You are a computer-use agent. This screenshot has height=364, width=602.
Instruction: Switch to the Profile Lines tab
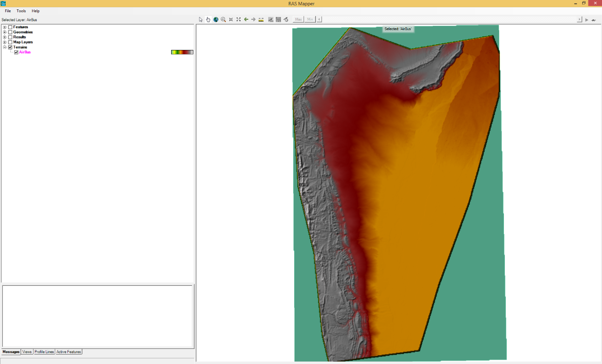44,352
